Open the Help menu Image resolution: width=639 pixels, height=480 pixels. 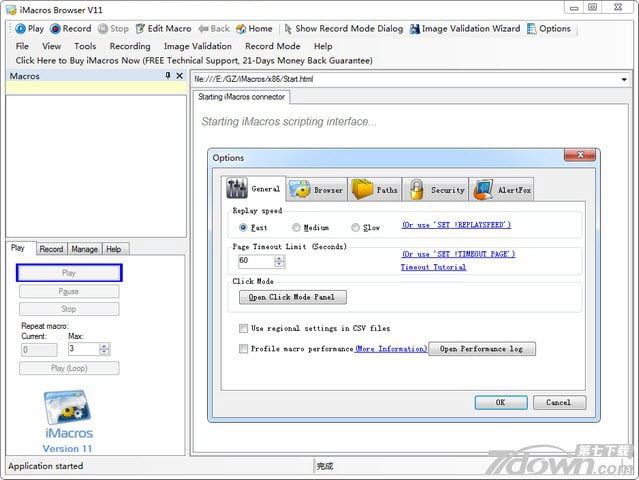click(323, 46)
